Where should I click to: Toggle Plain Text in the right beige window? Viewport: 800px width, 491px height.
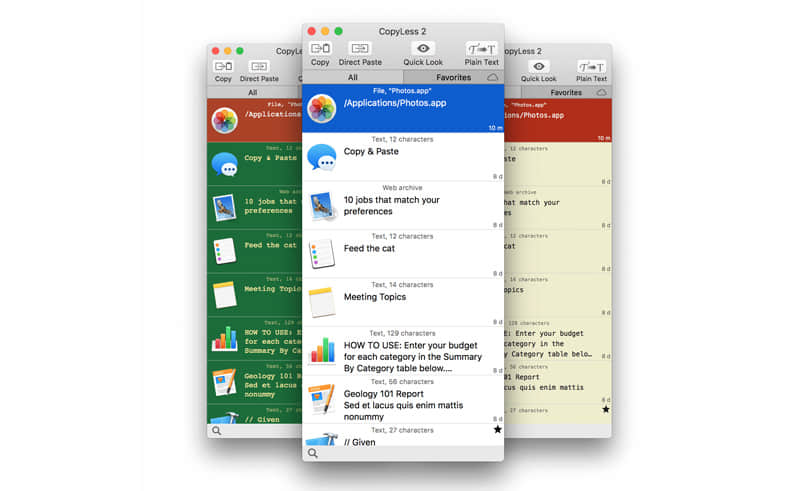point(591,71)
